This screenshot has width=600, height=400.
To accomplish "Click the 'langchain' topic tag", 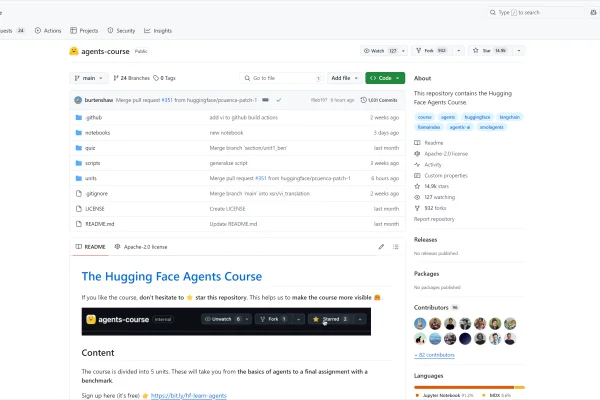I will coord(510,117).
